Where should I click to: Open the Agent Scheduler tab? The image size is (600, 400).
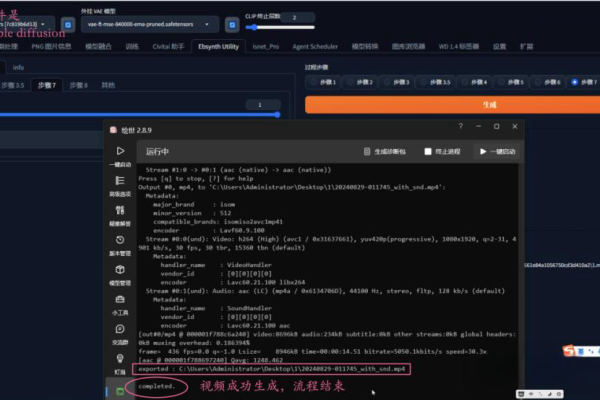315,46
